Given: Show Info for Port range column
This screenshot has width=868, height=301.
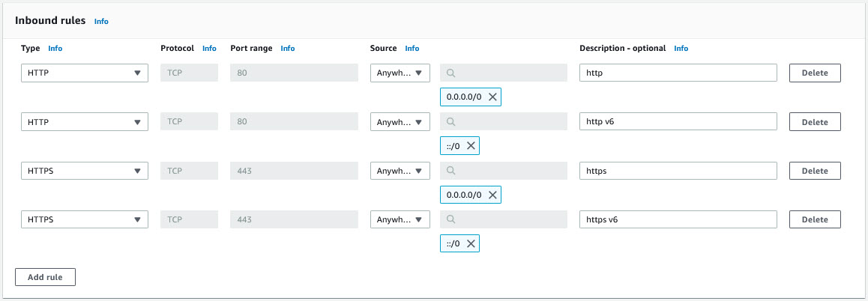Looking at the screenshot, I should click(x=287, y=49).
